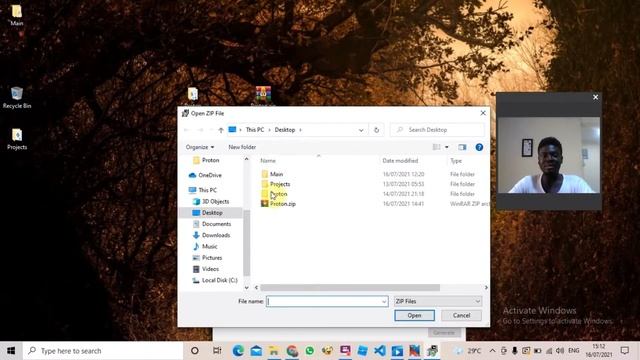Click the Open button
This screenshot has height=360, width=640.
point(414,316)
